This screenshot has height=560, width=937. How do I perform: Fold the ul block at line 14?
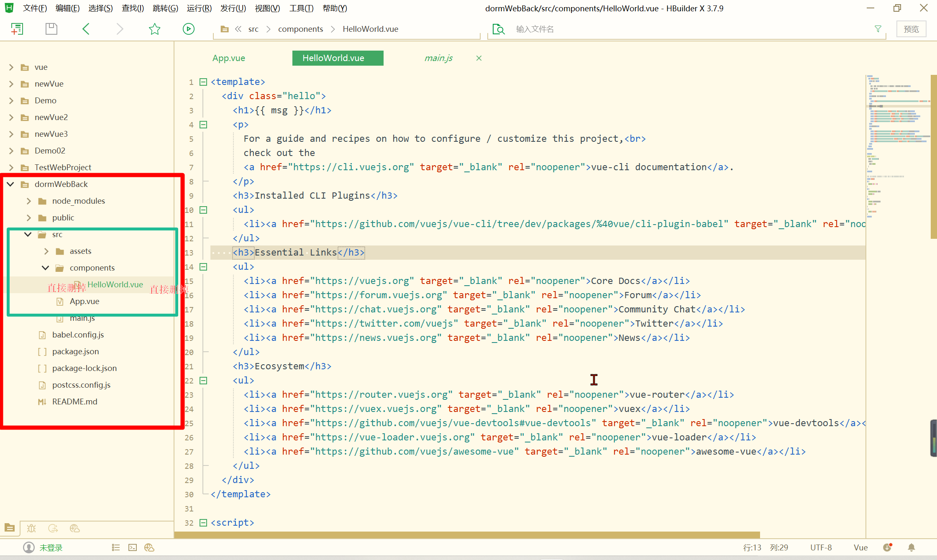(x=203, y=267)
